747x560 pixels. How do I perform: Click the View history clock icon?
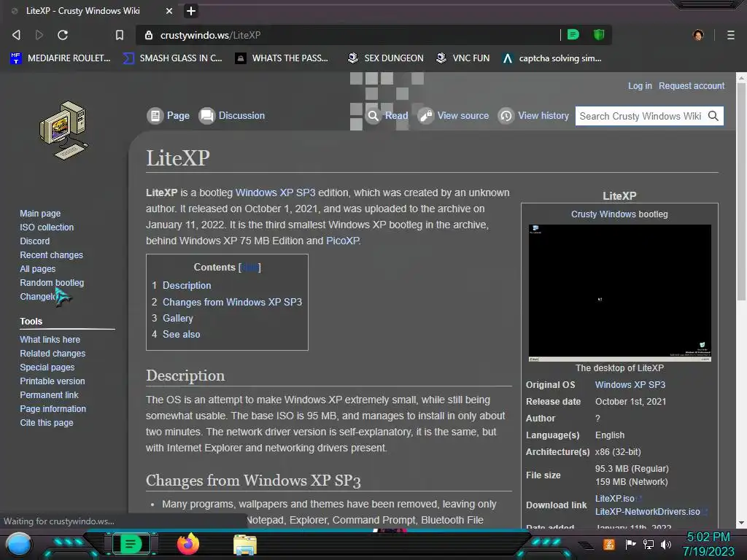(506, 116)
